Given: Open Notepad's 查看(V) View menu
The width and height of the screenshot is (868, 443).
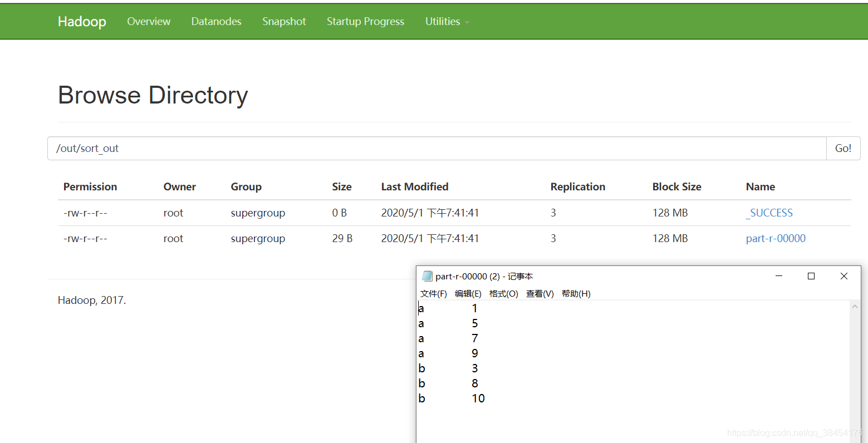Looking at the screenshot, I should coord(540,294).
